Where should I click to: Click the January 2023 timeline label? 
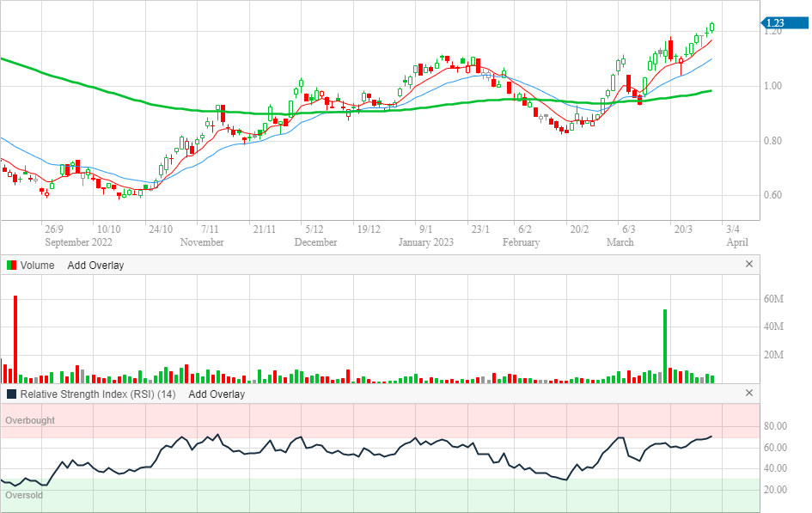click(x=425, y=242)
